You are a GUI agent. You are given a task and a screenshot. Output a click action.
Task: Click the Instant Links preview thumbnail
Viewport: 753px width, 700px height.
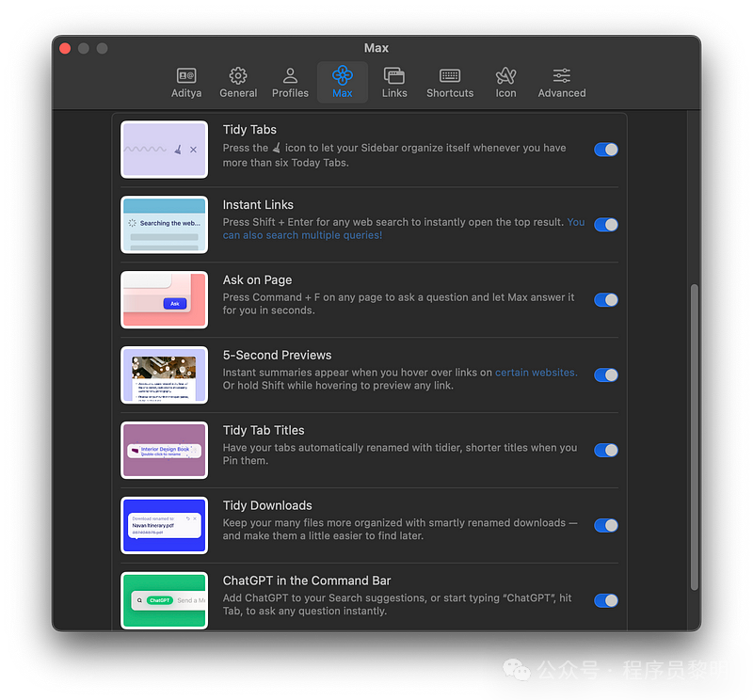pyautogui.click(x=164, y=225)
